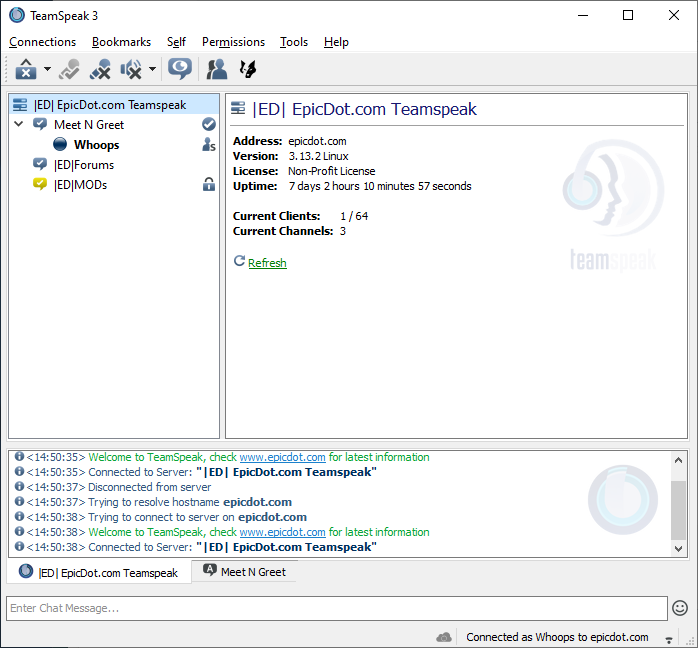This screenshot has width=698, height=648.
Task: Toggle the Mute Microphone toolbar icon
Action: coord(100,69)
